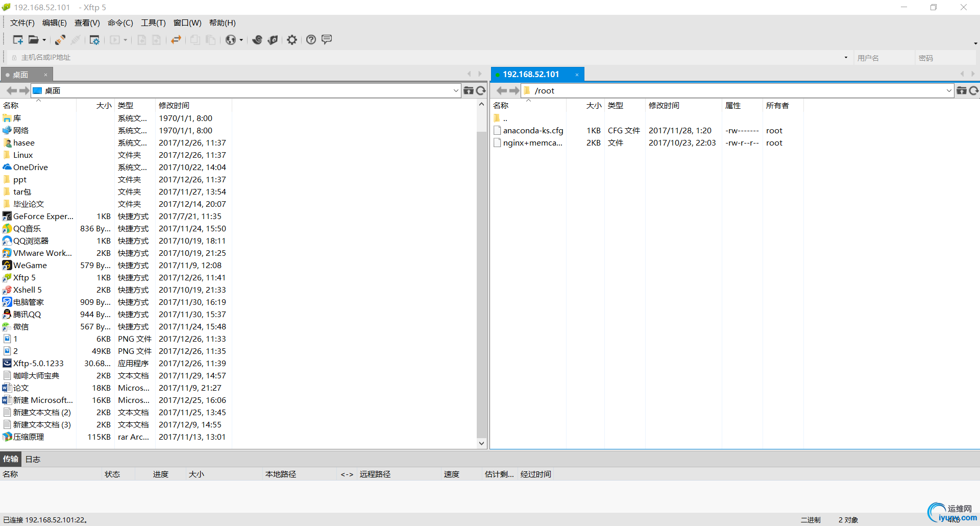Click the Open Session folder icon
The image size is (980, 526).
coord(33,40)
